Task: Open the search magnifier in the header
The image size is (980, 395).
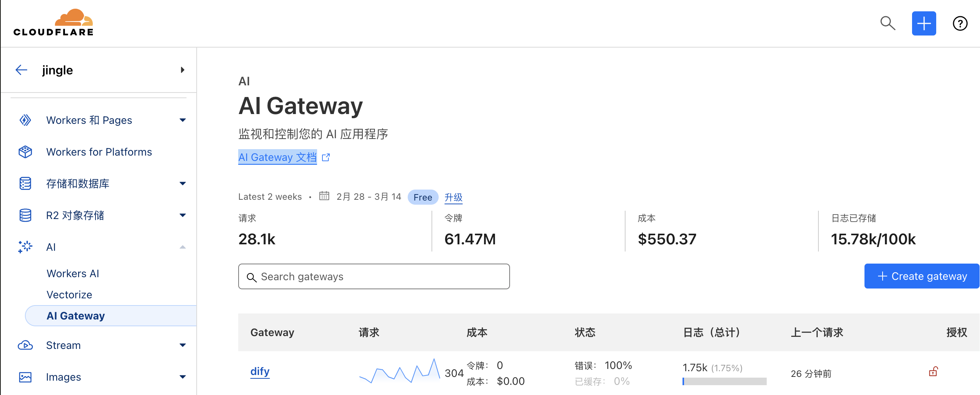Action: 888,23
